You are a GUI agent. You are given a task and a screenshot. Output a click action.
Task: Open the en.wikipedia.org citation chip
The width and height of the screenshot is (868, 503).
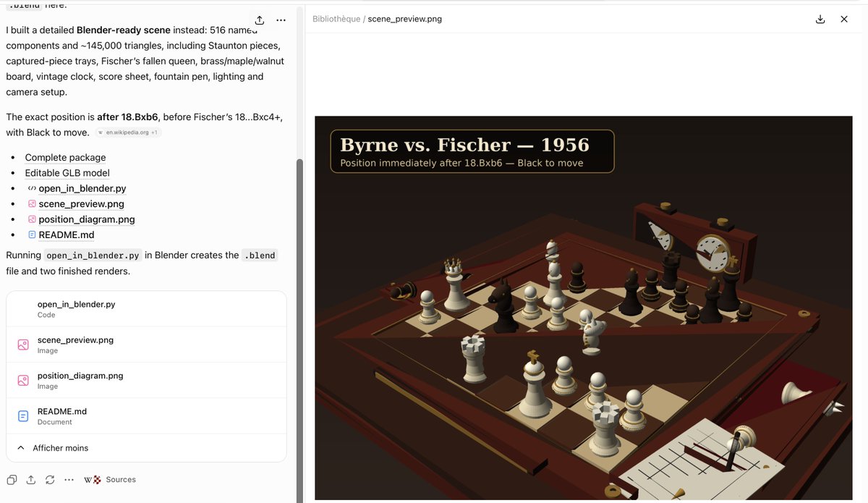[128, 133]
